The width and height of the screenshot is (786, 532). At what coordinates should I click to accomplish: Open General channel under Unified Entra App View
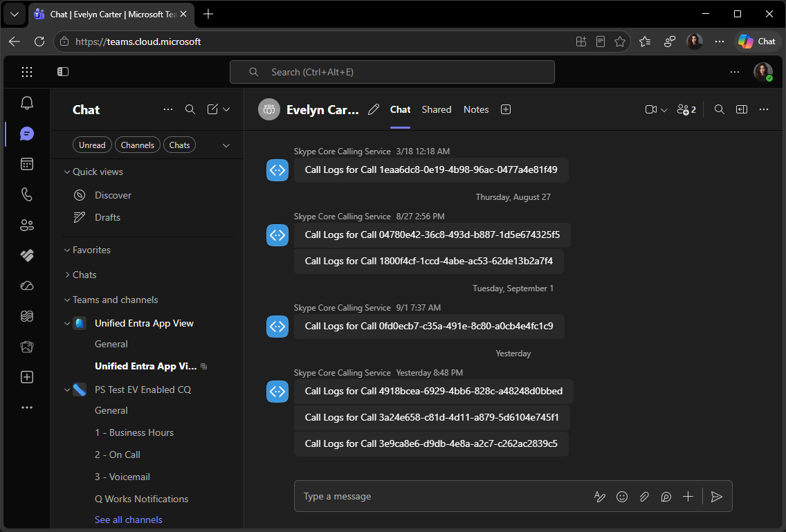pos(111,344)
